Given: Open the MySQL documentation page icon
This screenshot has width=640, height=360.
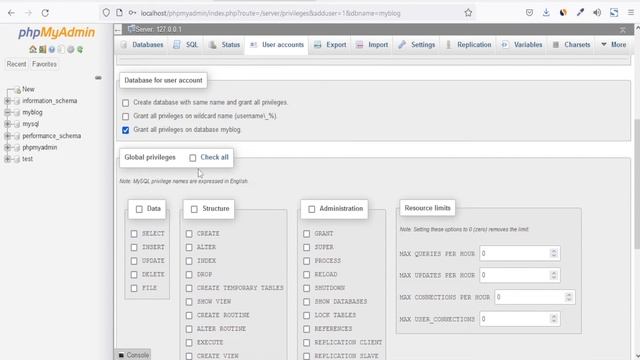Looking at the screenshot, I should [x=61, y=49].
